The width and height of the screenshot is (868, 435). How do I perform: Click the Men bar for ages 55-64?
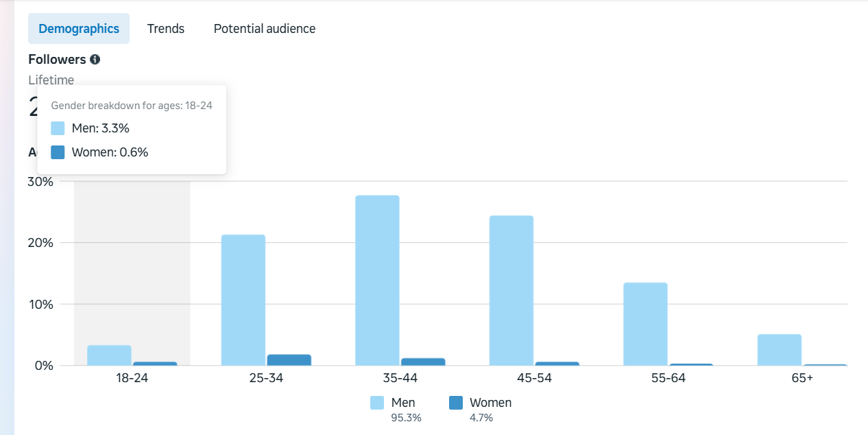pyautogui.click(x=645, y=324)
